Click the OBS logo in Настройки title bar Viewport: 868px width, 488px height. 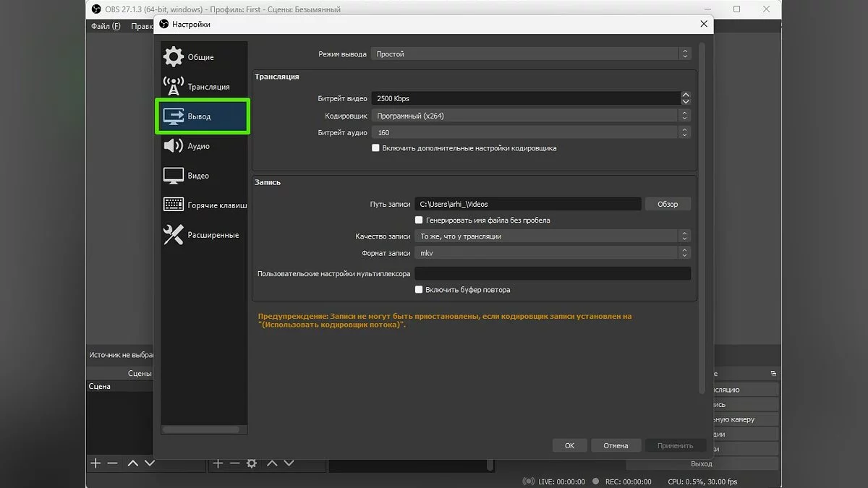tap(163, 24)
